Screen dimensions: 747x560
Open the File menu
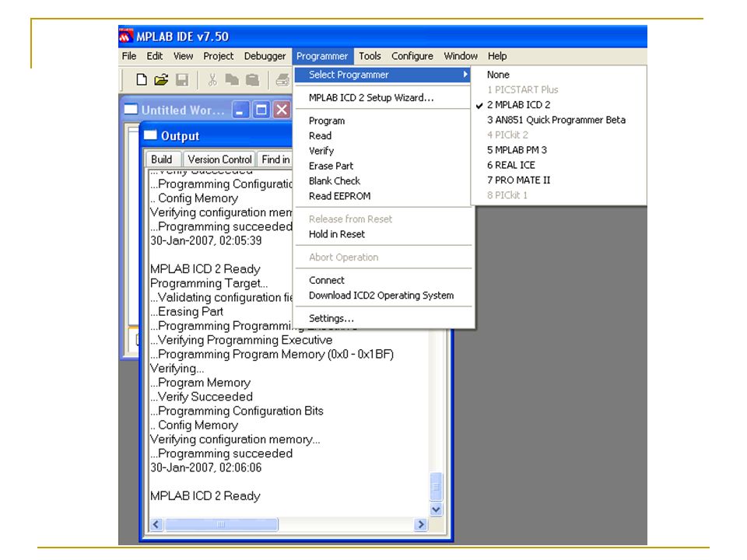(x=129, y=56)
